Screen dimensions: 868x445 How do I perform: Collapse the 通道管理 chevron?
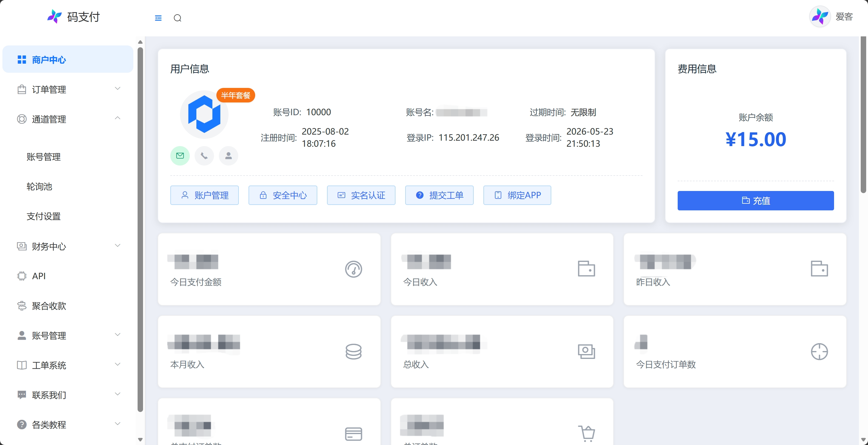(x=118, y=118)
